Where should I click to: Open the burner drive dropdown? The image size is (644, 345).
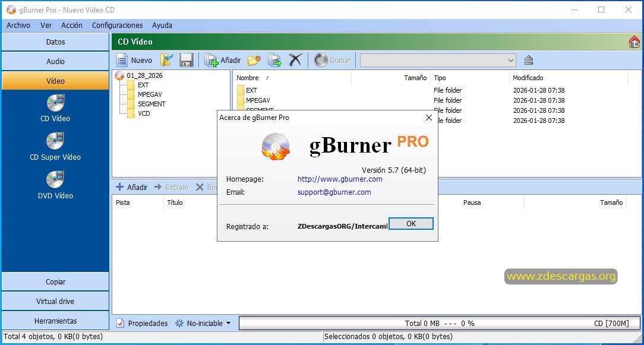tap(511, 61)
